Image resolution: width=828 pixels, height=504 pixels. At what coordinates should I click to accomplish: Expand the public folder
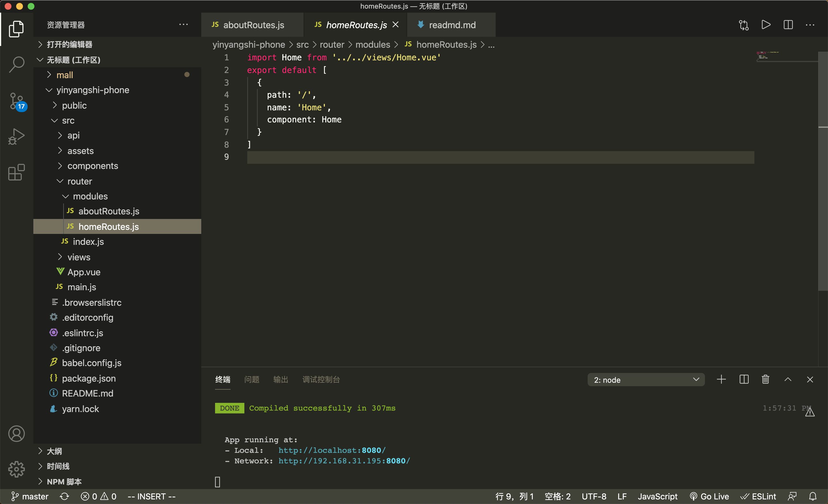click(117, 105)
